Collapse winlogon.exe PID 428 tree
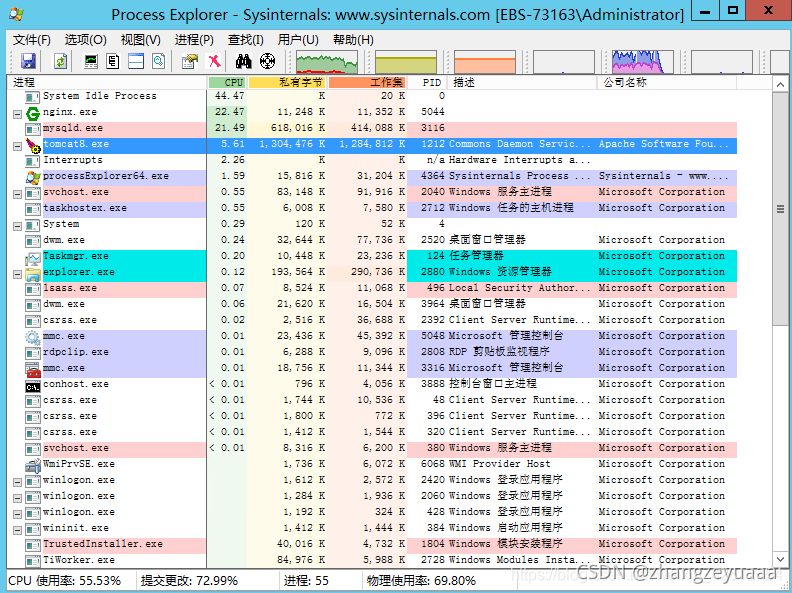This screenshot has height=593, width=792. (x=17, y=514)
